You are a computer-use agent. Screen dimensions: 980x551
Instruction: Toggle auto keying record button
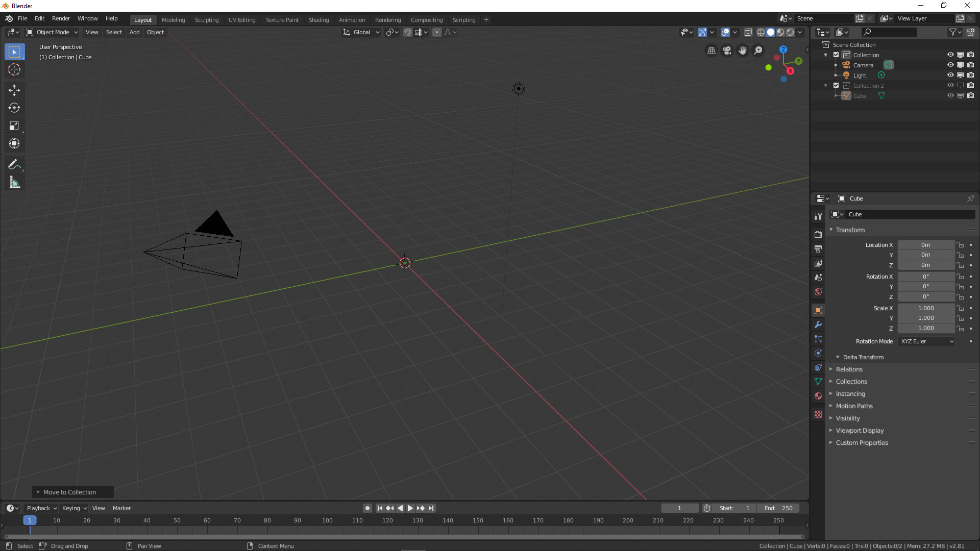(367, 508)
